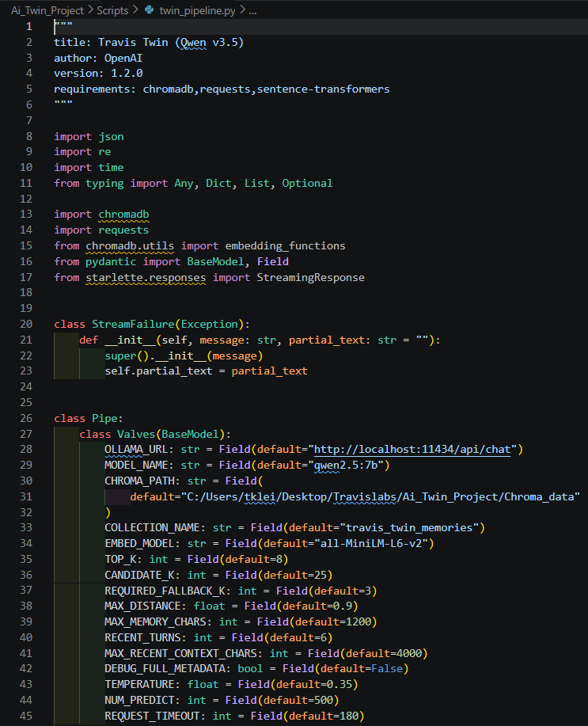The image size is (588, 726).
Task: Click 'OLLAMA_URL' field name
Action: (x=136, y=450)
